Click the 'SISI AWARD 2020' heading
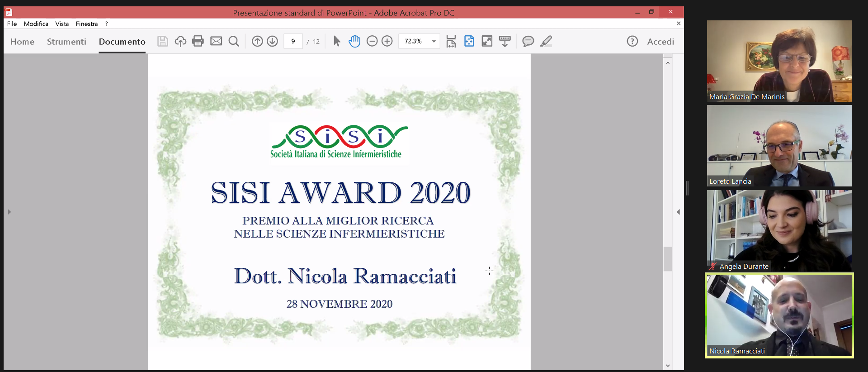 click(340, 192)
